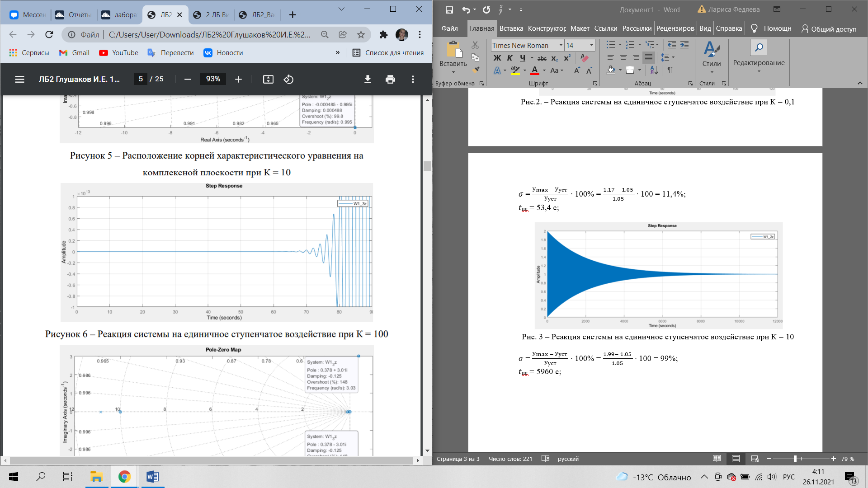Fit to page icon in PDF toolbar
Screen dimensions: 868x488
point(268,79)
